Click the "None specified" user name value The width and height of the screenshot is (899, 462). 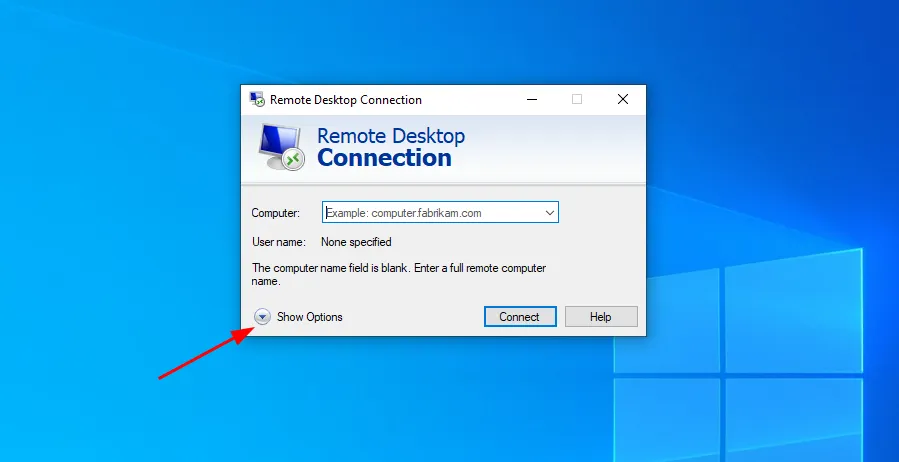click(x=356, y=242)
